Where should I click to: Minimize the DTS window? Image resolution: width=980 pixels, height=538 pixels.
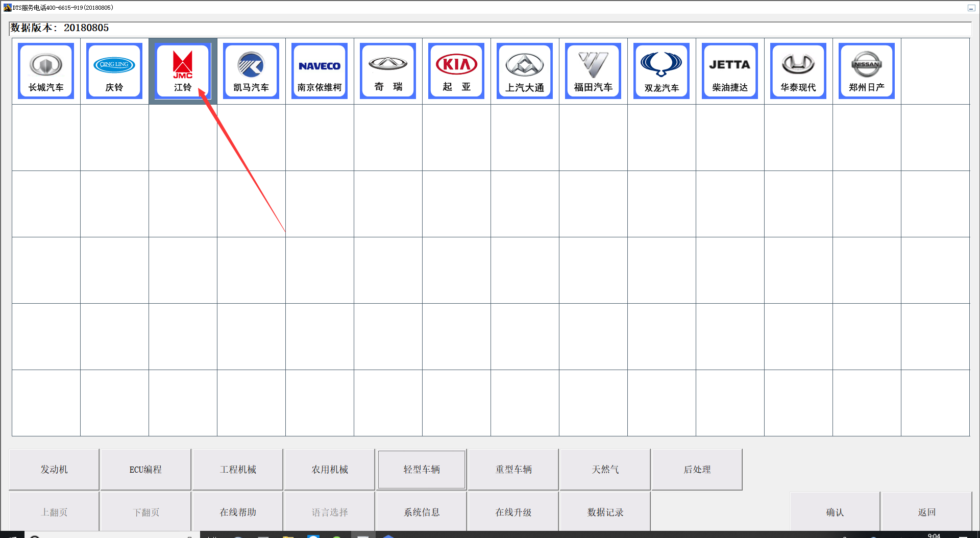(x=971, y=8)
